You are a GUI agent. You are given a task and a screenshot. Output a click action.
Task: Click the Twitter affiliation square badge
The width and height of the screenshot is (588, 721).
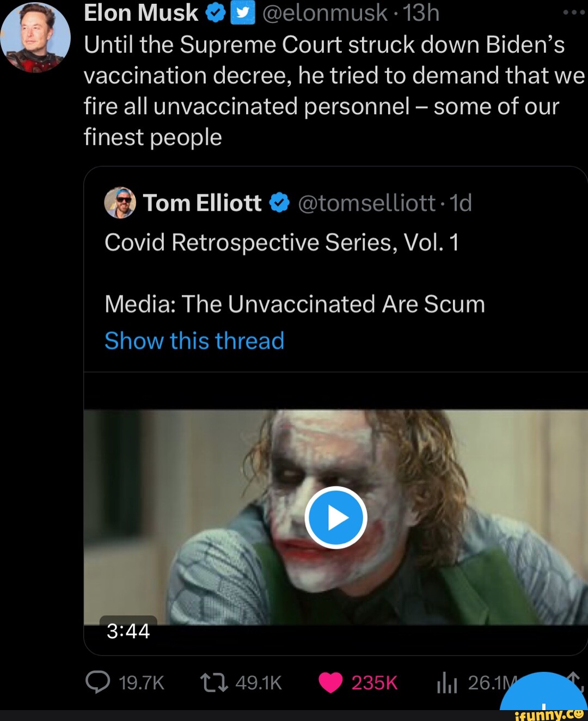243,13
